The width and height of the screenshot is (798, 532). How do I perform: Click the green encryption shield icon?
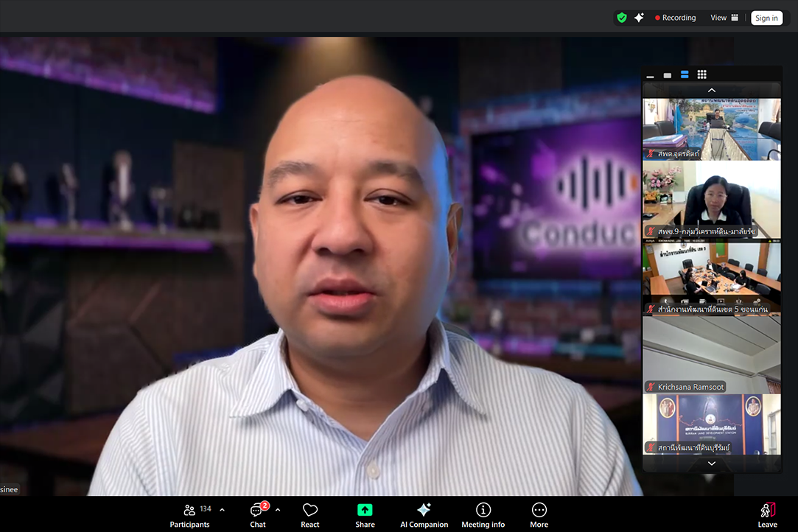click(x=622, y=18)
